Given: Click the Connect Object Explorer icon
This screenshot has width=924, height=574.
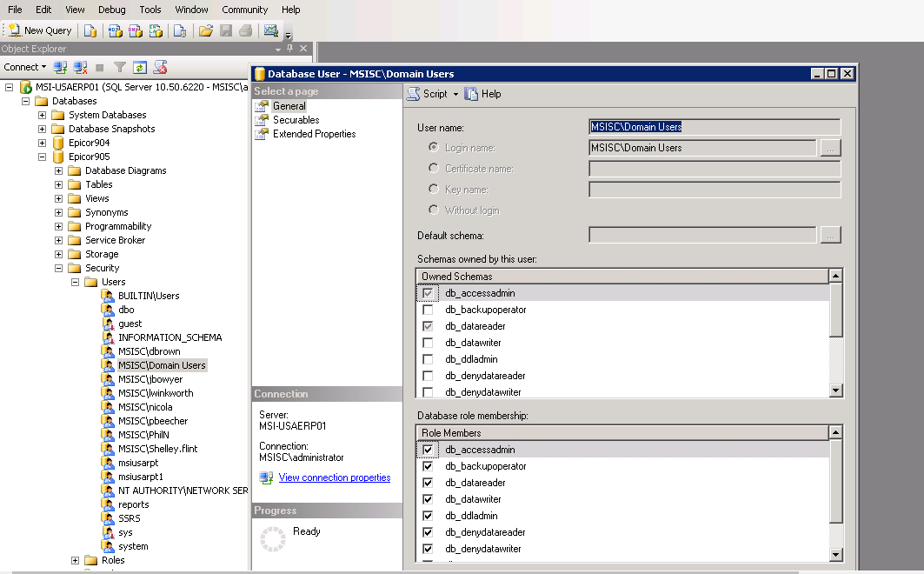Looking at the screenshot, I should tap(60, 67).
